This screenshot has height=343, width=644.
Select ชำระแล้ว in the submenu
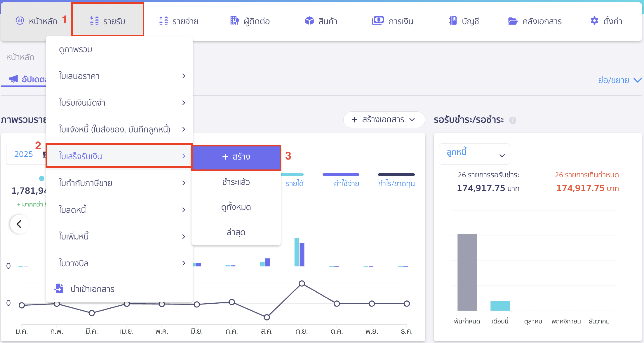click(236, 182)
